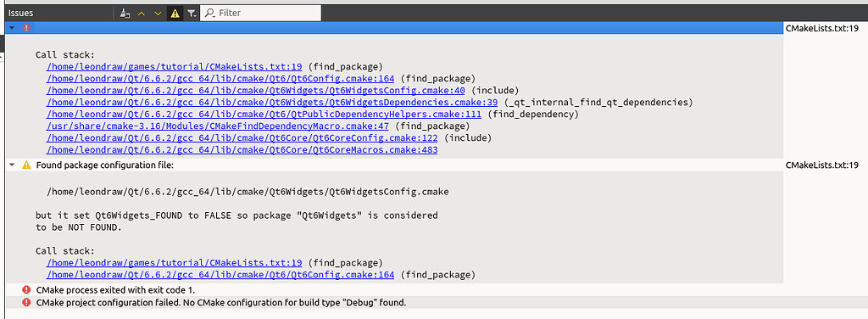Click the Issues pane title
Screen dimensions: 868x319
tap(20, 13)
